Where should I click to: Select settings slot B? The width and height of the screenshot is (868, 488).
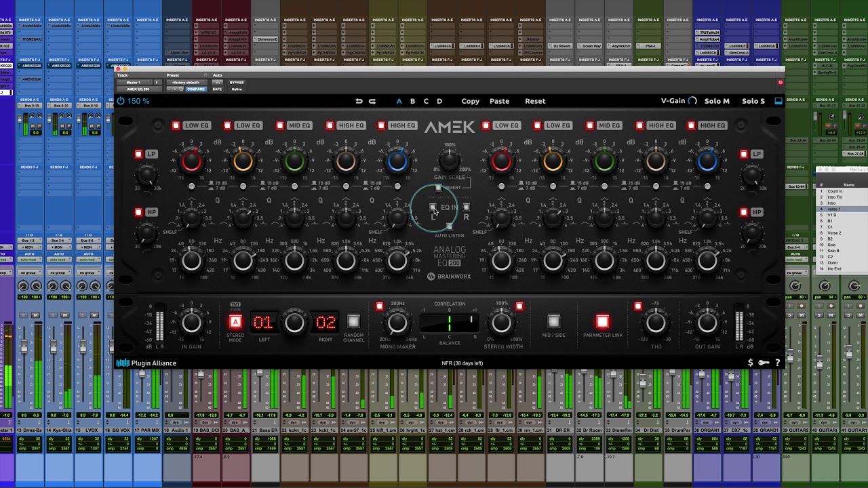(x=412, y=101)
